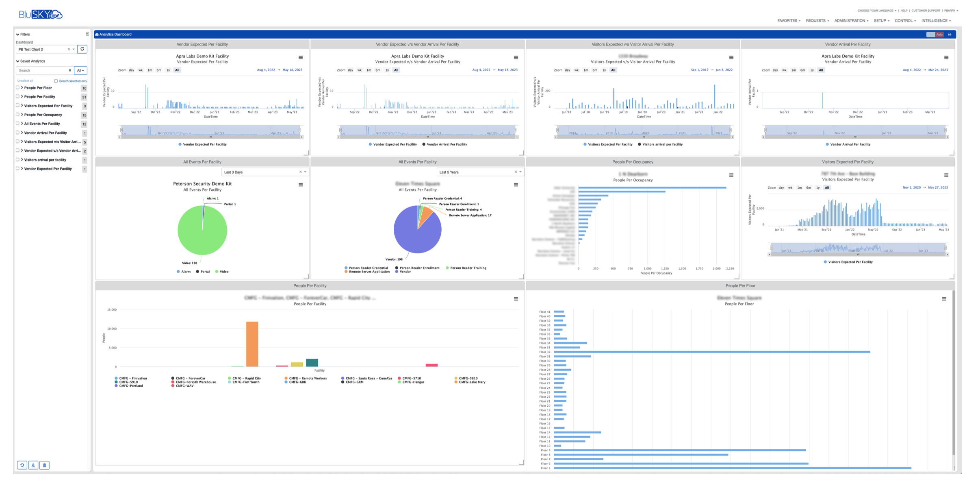Enable the Search selected only checkbox

click(56, 81)
